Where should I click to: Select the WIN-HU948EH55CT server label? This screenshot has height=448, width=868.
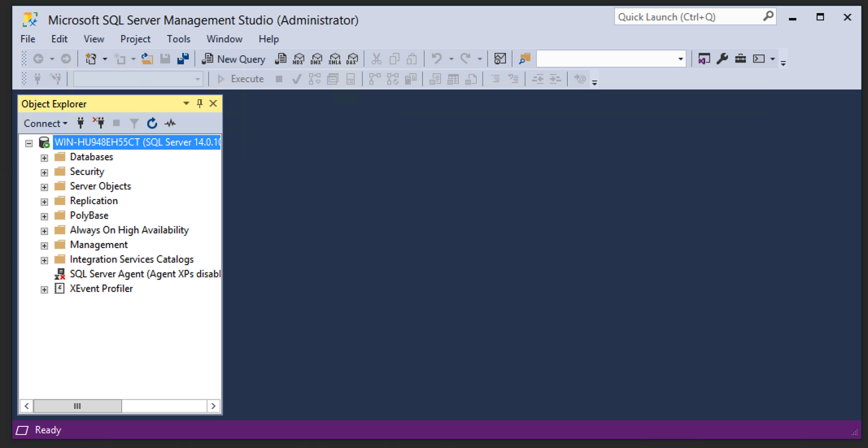point(137,142)
